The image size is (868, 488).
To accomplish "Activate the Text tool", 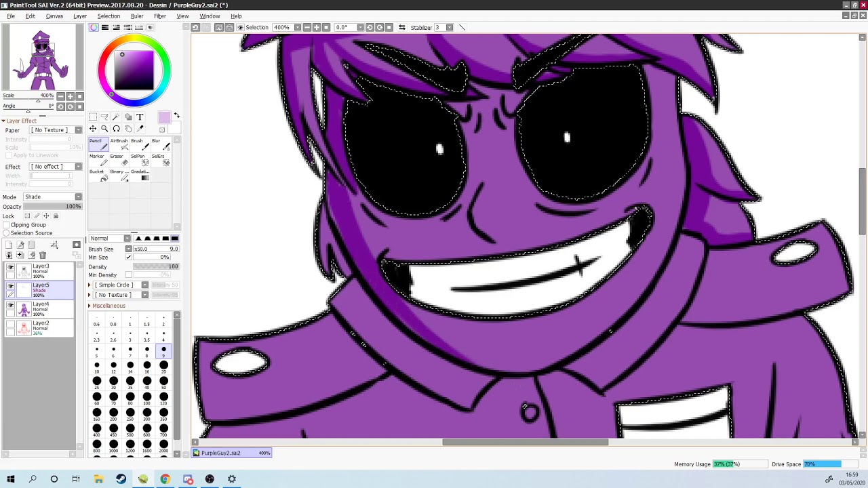I will pos(140,117).
